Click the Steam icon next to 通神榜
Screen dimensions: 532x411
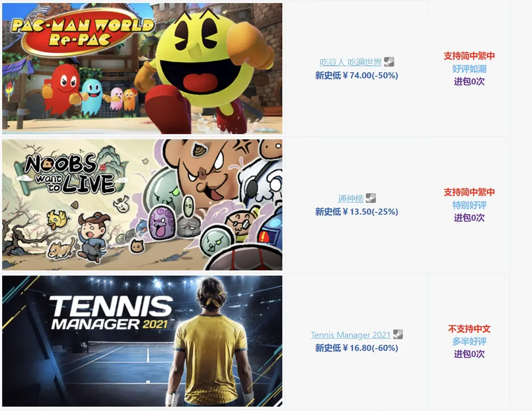371,199
